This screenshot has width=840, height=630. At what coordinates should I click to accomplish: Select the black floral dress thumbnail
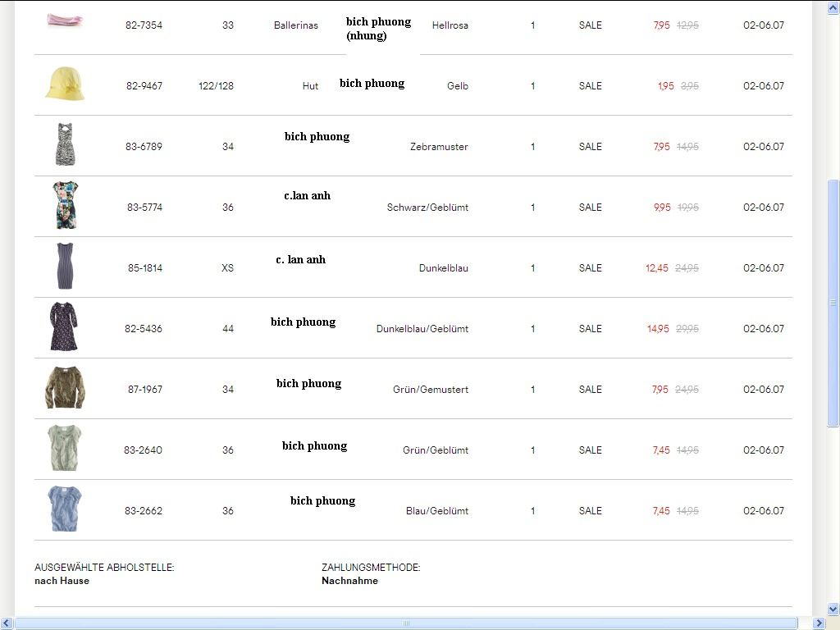[x=65, y=206]
